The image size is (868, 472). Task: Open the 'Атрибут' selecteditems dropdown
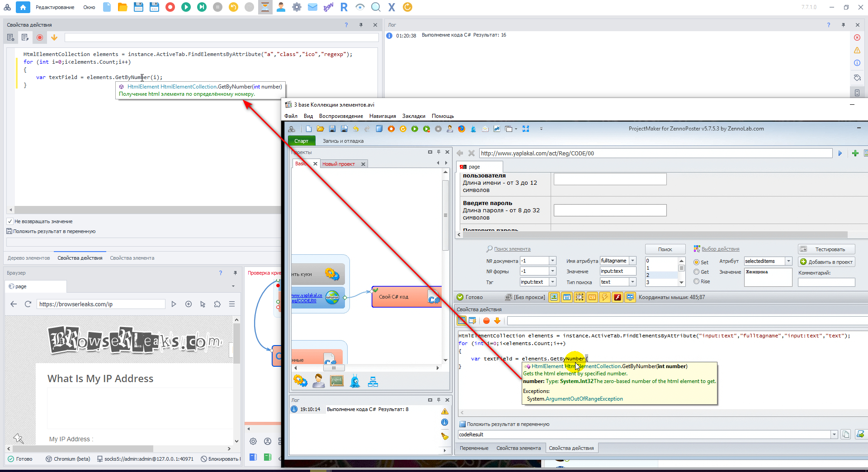click(788, 261)
